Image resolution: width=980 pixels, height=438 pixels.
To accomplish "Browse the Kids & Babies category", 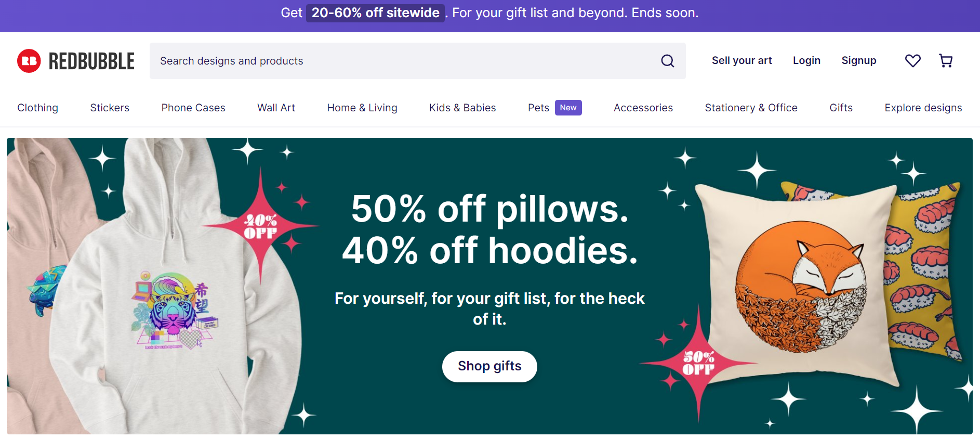I will point(462,108).
